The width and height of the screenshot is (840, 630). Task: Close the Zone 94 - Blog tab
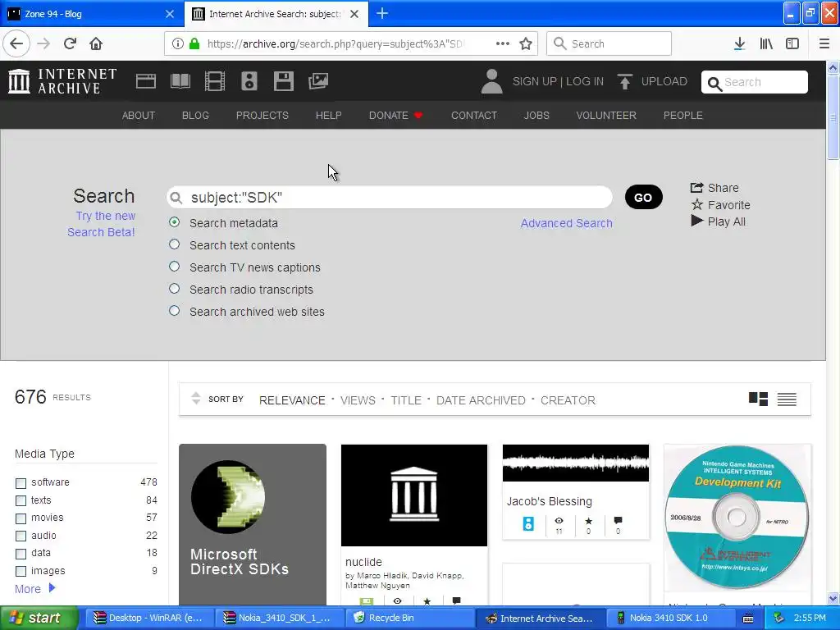[170, 14]
